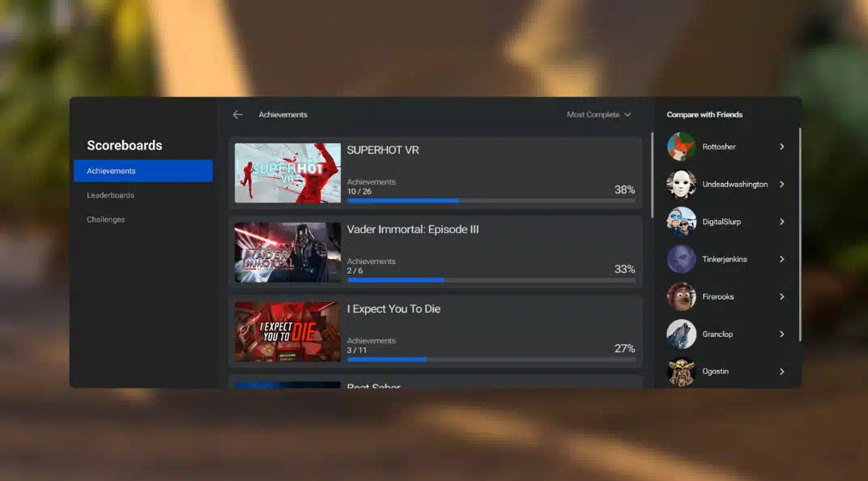Screen dimensions: 868x481
Task: Select friend name Undeadwashington
Action: (x=734, y=185)
